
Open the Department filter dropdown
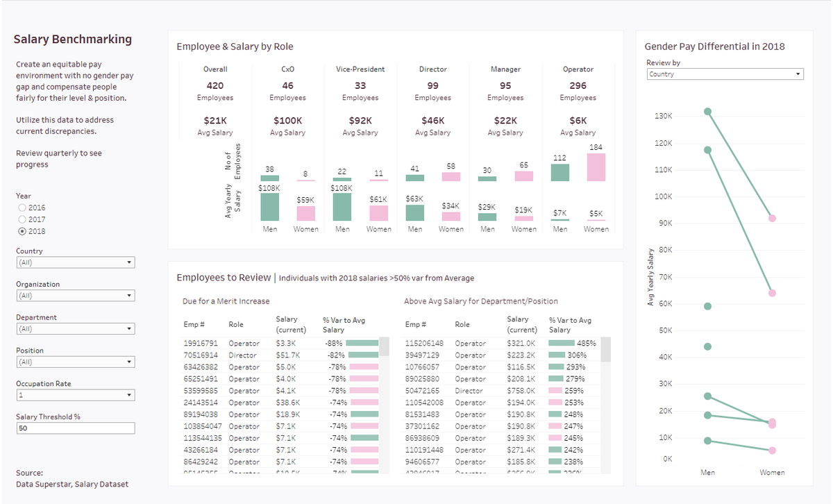point(76,329)
